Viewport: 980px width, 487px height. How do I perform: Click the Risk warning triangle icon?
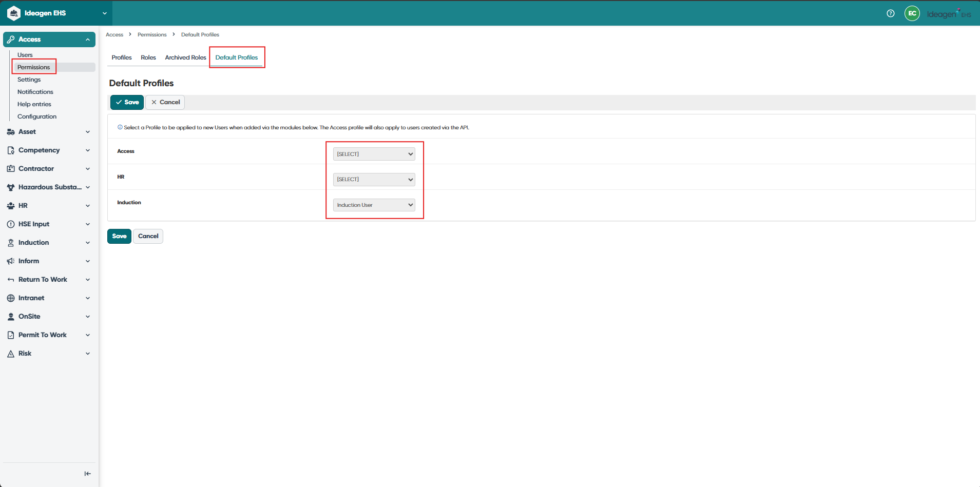[11, 354]
